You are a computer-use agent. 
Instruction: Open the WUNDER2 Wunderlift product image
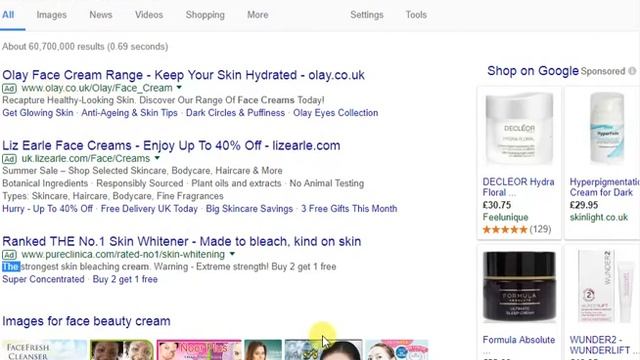pos(604,286)
